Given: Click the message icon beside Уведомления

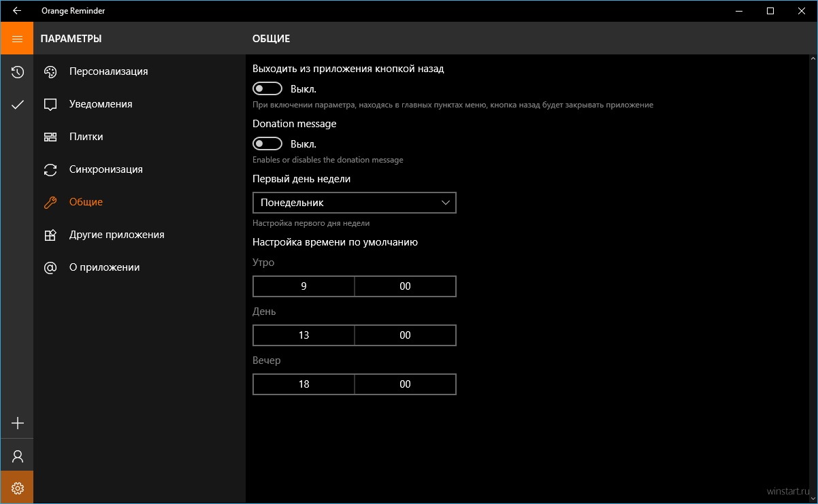Looking at the screenshot, I should pos(50,104).
